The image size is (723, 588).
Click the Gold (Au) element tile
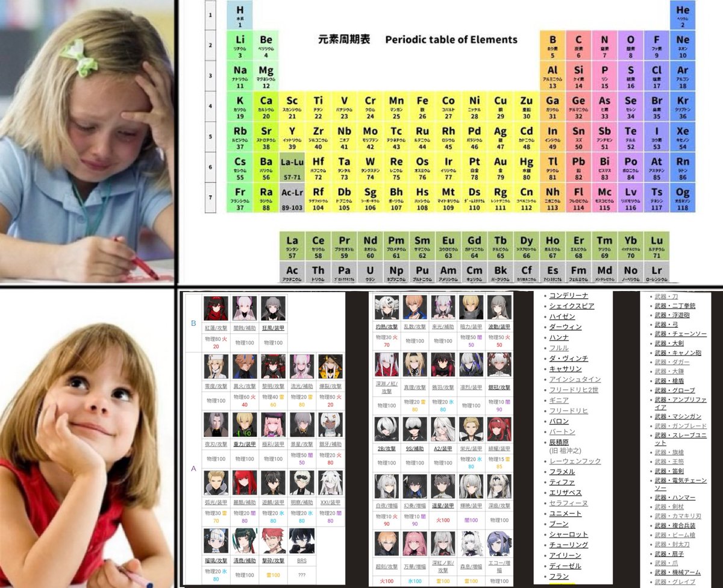pyautogui.click(x=501, y=167)
